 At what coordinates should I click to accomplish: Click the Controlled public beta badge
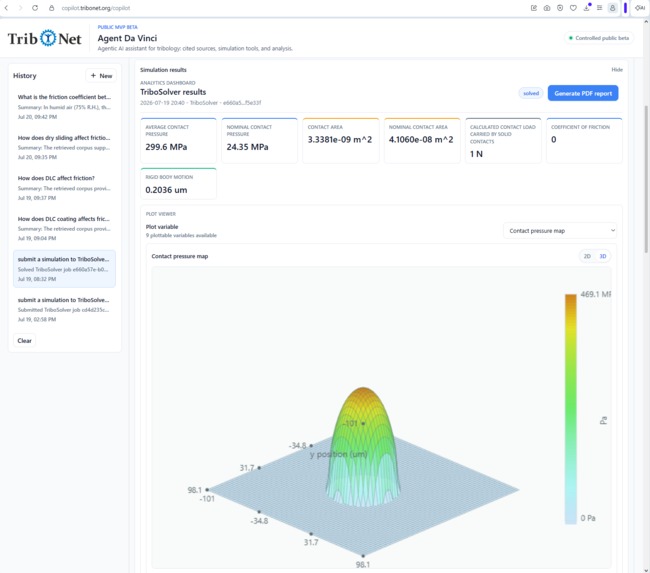point(599,38)
